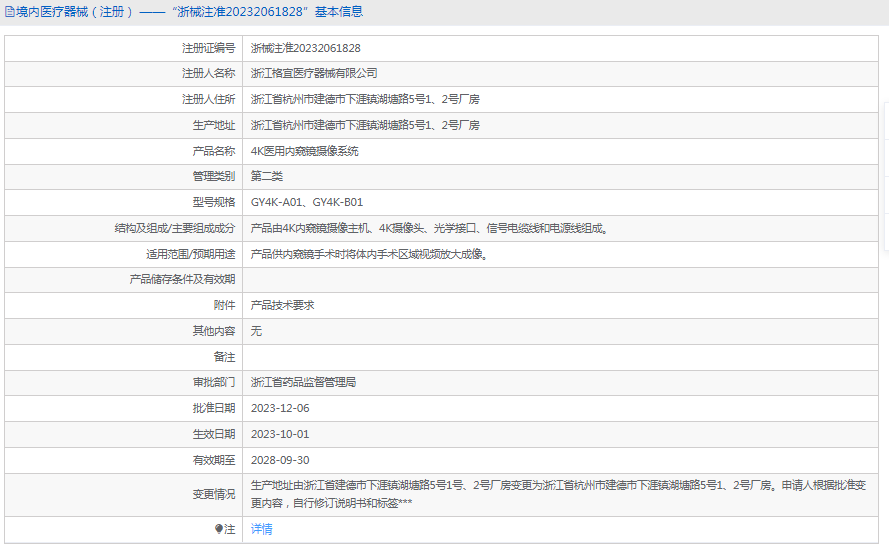Click the 适用范围/预期用途 label
This screenshot has width=889, height=553.
tap(190, 254)
